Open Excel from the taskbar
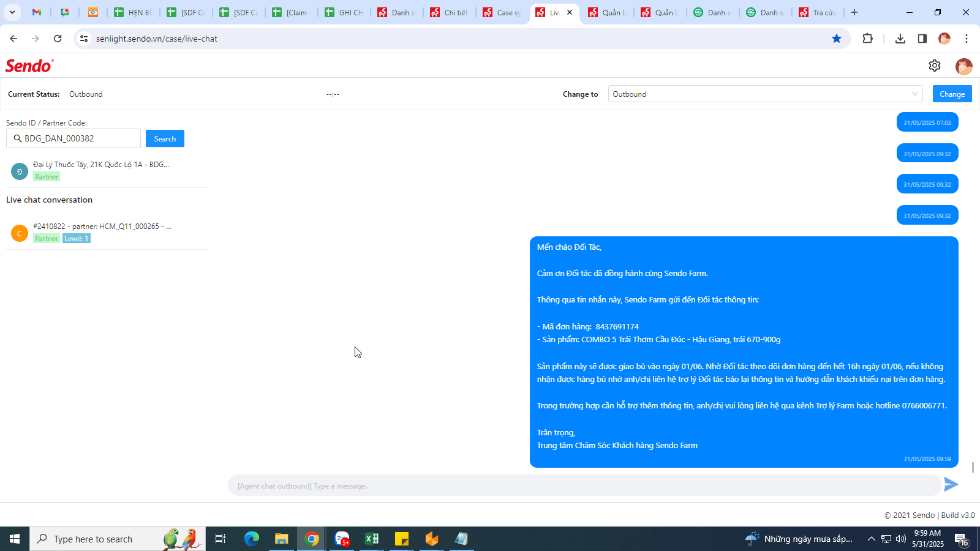Image resolution: width=980 pixels, height=551 pixels. click(x=372, y=539)
